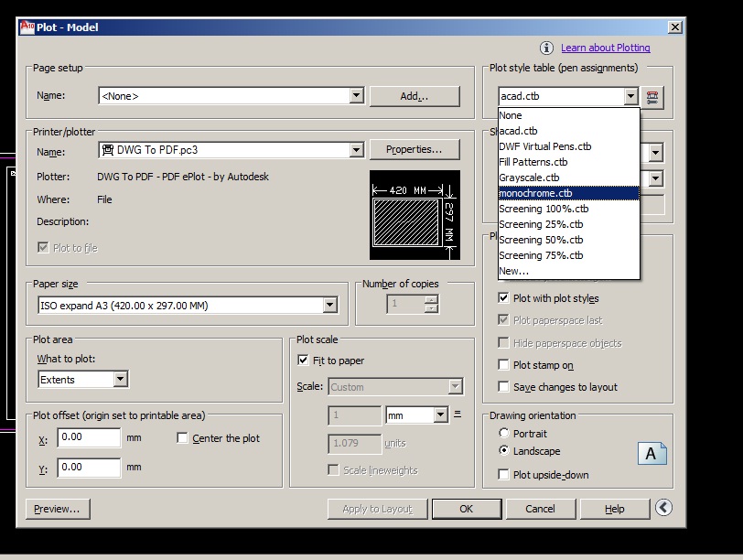The image size is (743, 560).
Task: Choose Screening 50%.ctb
Action: coord(568,240)
